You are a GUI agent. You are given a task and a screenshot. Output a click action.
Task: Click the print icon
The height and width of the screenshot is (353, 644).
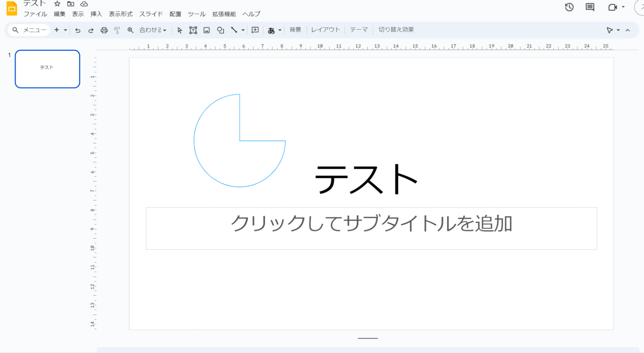coord(104,30)
